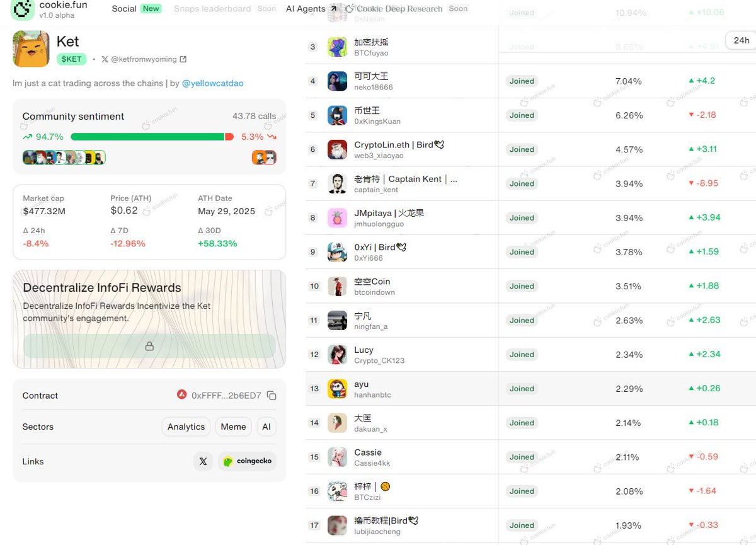This screenshot has height=545, width=756.
Task: Click the community sentiment progress bar
Action: (152, 137)
